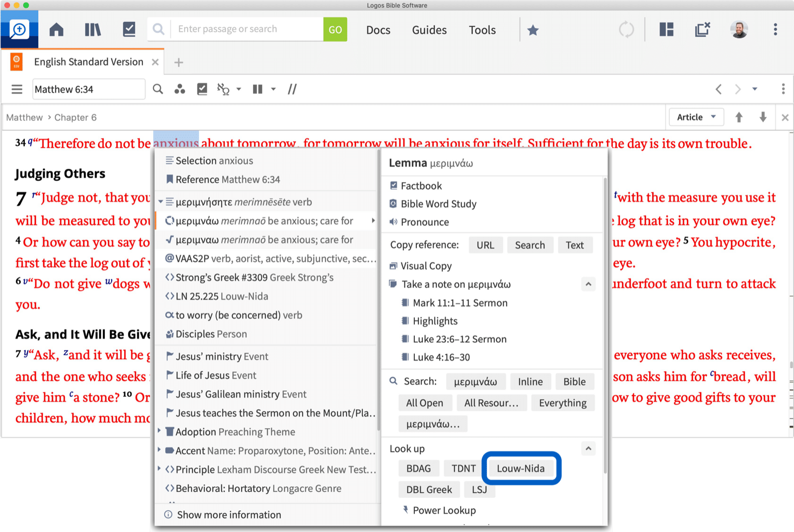Click the Search copy reference button
This screenshot has width=794, height=532.
click(x=530, y=245)
